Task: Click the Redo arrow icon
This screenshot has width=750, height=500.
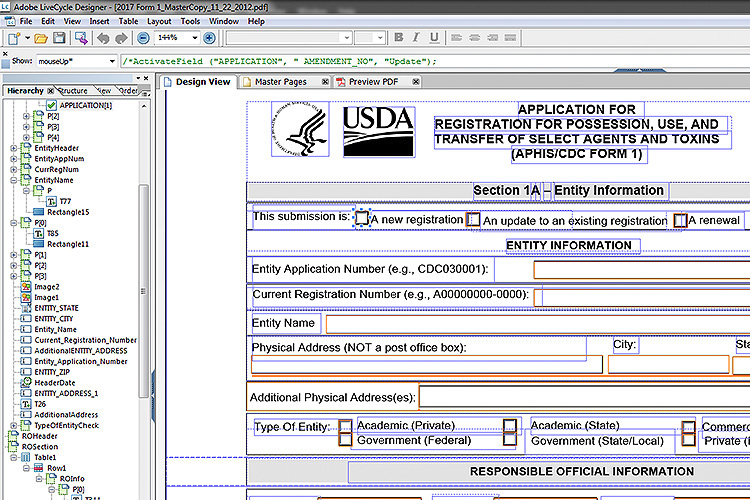Action: coord(122,38)
